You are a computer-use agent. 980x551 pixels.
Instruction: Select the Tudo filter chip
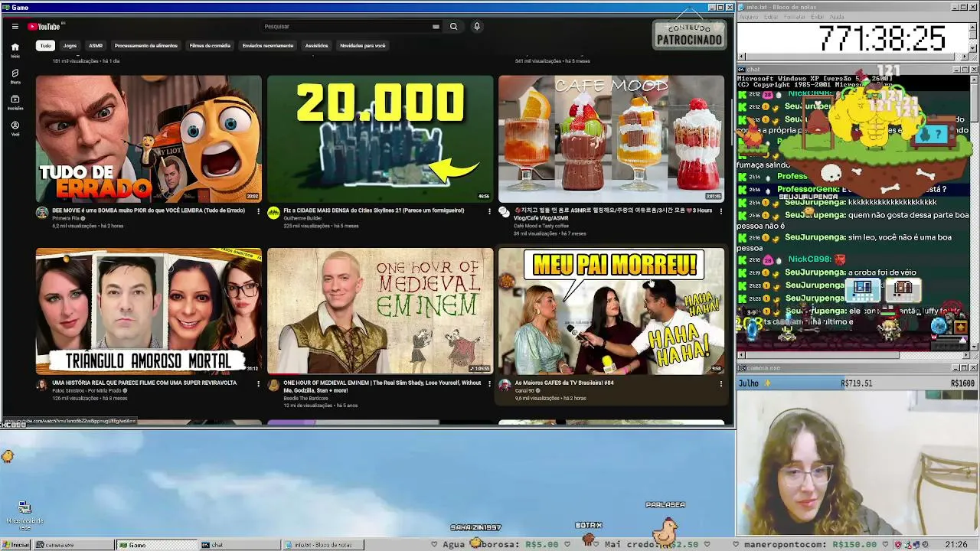tap(46, 45)
